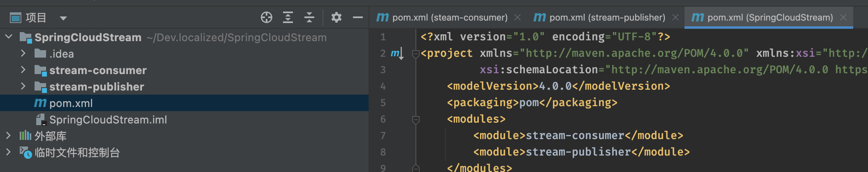Click the xsi:schemaLocation attribute on line 3
The image size is (868, 172).
(539, 70)
